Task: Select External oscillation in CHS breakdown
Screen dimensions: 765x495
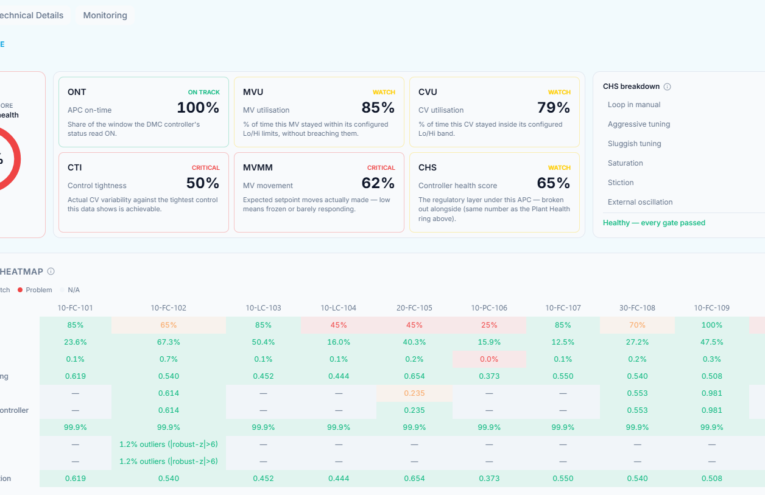Action: pos(640,202)
